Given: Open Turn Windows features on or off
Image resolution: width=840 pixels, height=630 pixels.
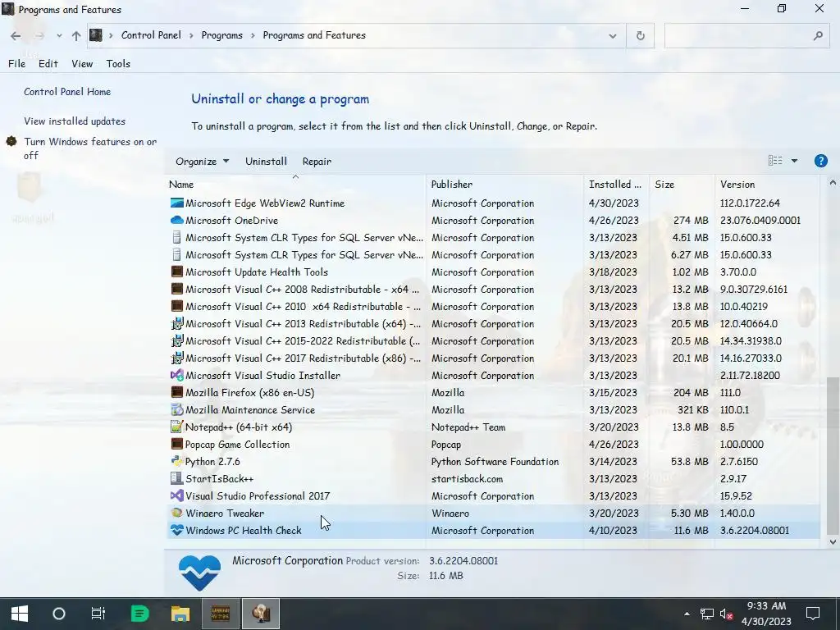Looking at the screenshot, I should pyautogui.click(x=90, y=148).
